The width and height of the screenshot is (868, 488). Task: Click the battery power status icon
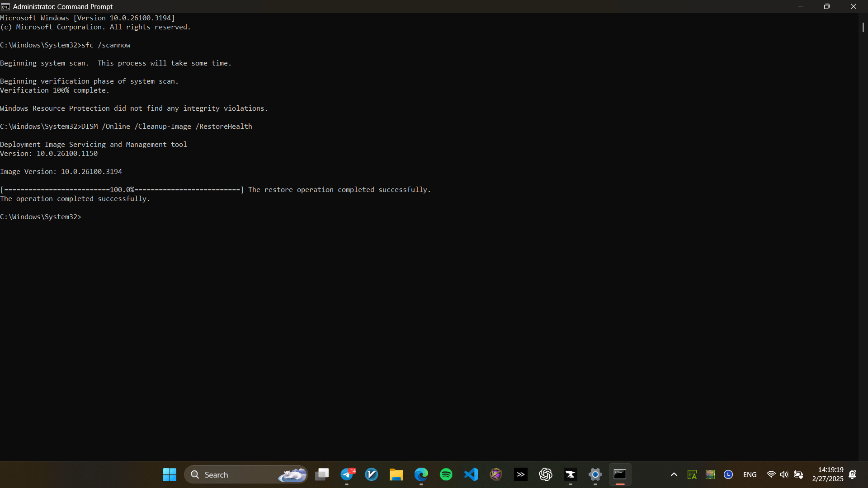tap(798, 474)
